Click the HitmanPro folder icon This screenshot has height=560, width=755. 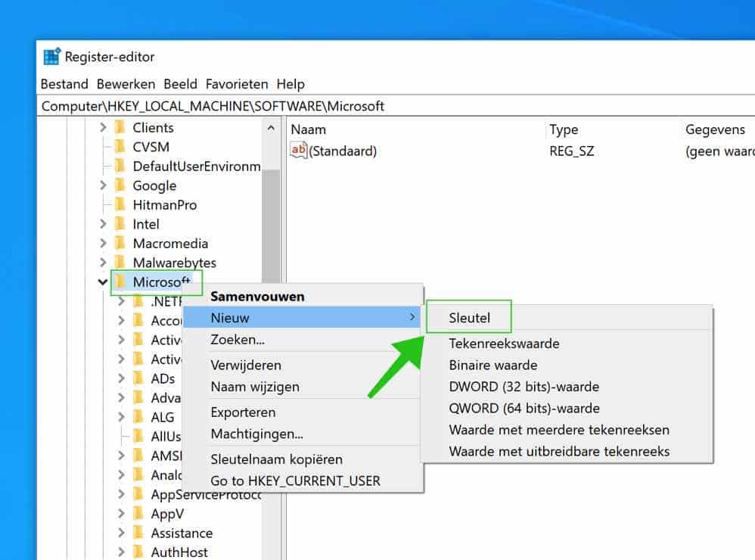point(120,204)
